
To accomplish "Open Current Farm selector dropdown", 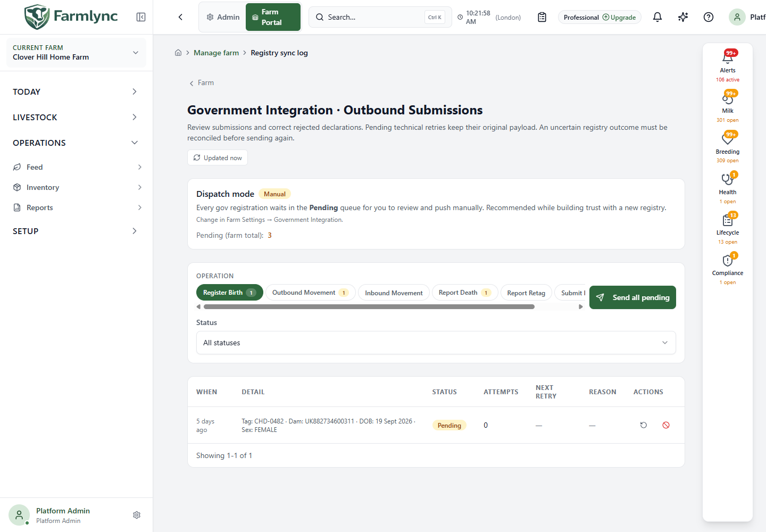I will 76,53.
